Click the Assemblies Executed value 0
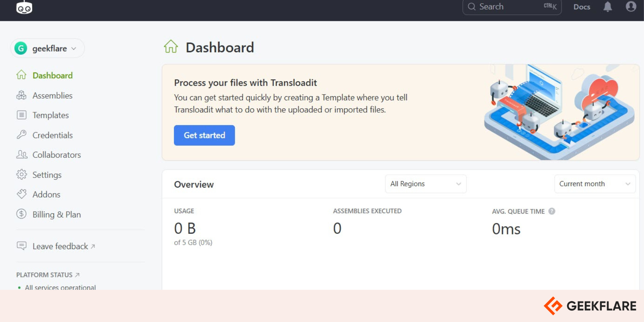 (x=337, y=229)
